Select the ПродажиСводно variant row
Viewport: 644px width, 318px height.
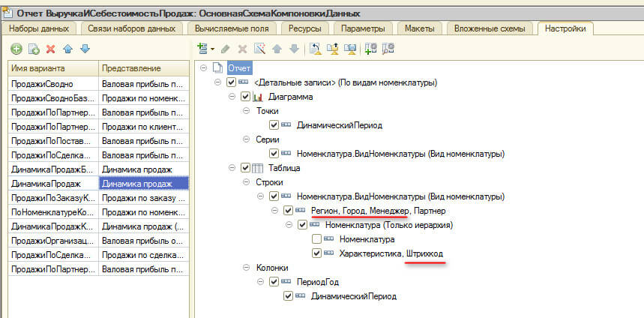coord(52,84)
